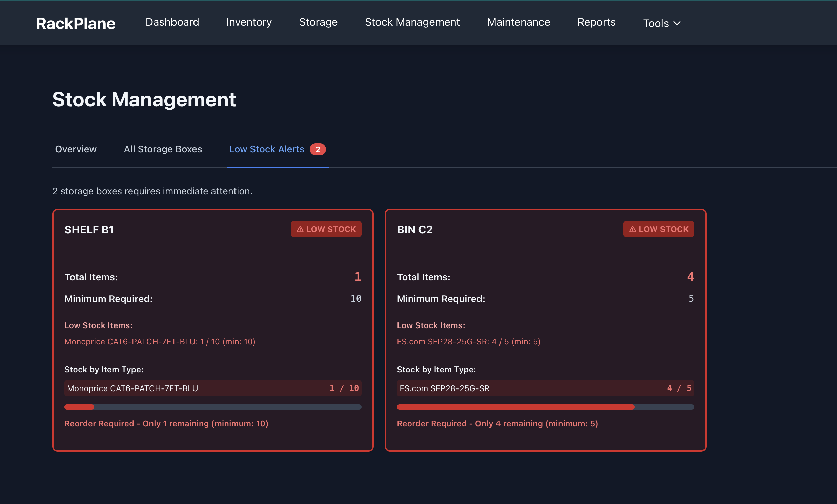Click the Tools chevron arrow

678,23
